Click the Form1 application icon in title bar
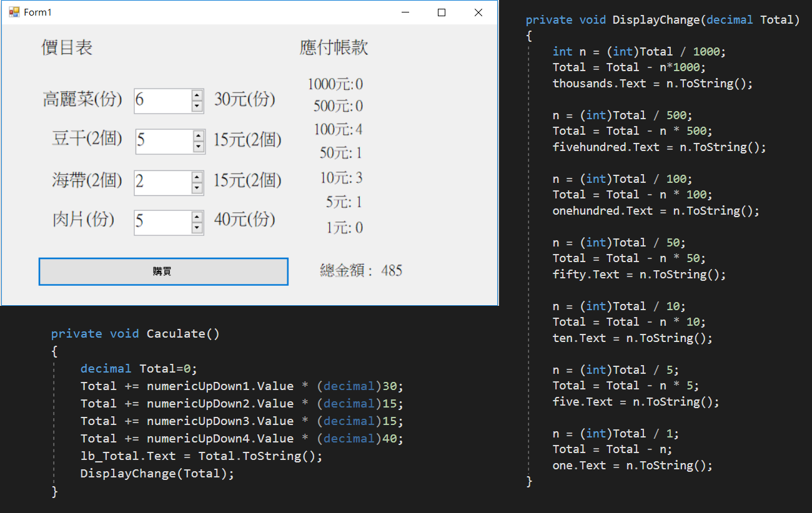 click(x=14, y=12)
